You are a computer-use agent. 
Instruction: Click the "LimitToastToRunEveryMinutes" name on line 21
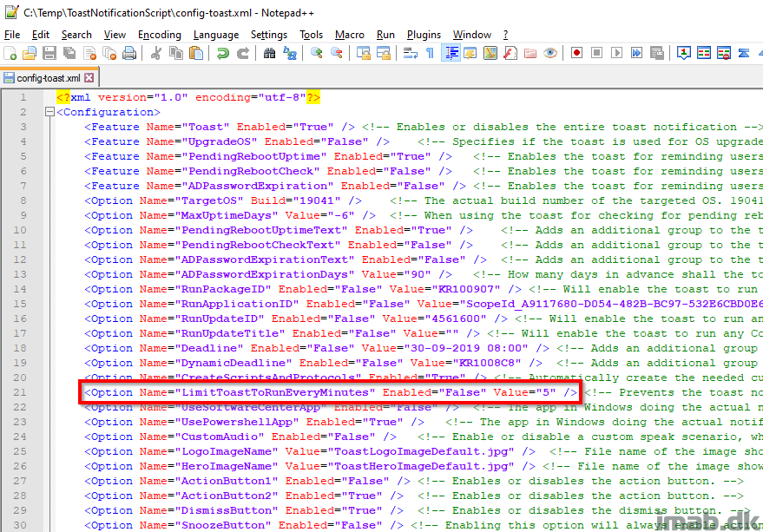pos(275,392)
